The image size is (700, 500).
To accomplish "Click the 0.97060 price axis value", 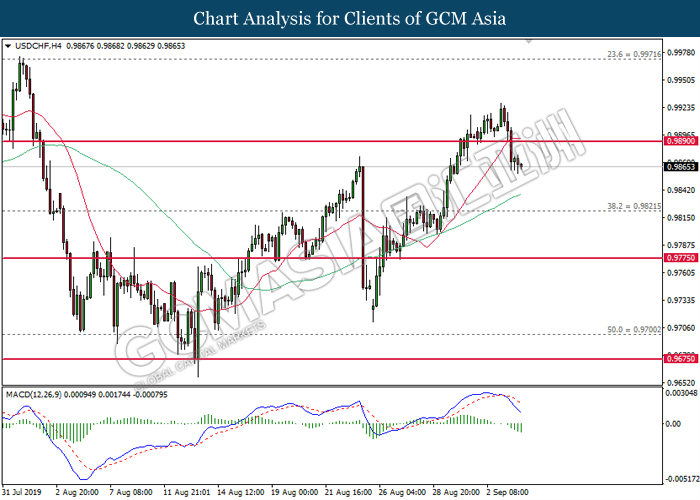I will coord(681,328).
